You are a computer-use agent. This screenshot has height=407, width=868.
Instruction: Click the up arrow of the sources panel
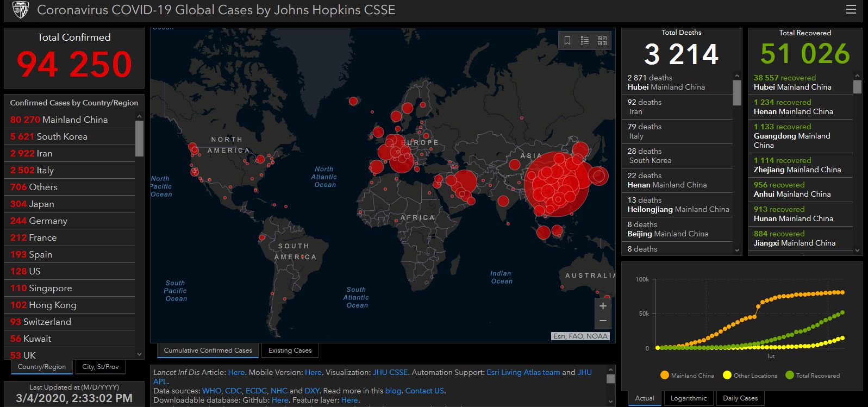[610, 370]
